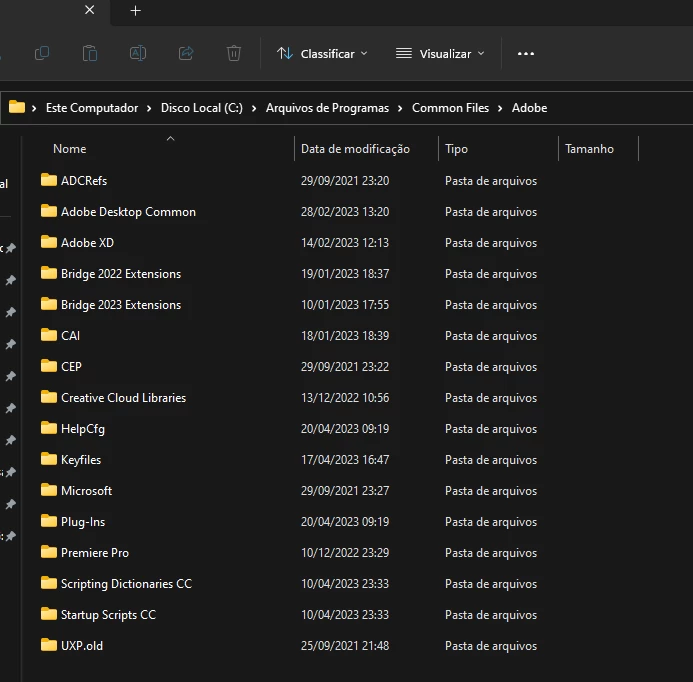Image resolution: width=693 pixels, height=682 pixels.
Task: Select the CEP folder icon
Action: 49,366
